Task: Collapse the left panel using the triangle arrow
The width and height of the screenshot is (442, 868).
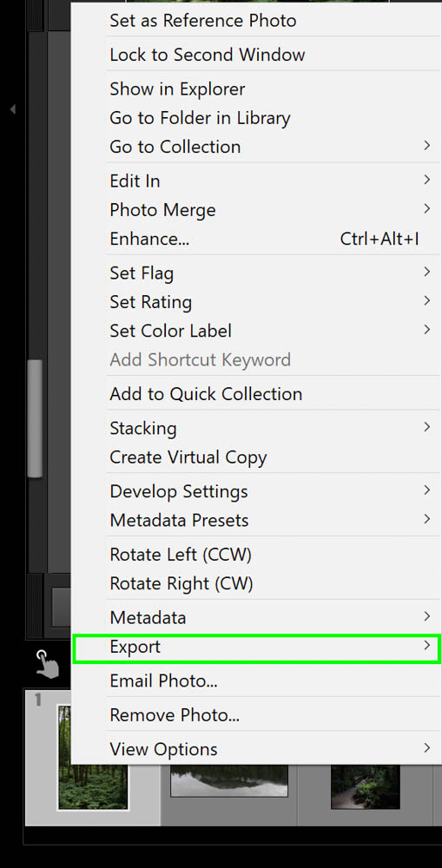Action: coord(12,109)
